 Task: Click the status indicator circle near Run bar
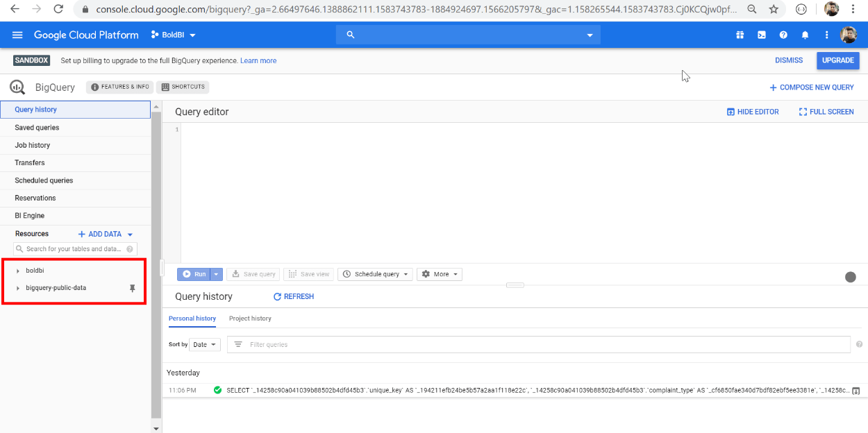851,277
